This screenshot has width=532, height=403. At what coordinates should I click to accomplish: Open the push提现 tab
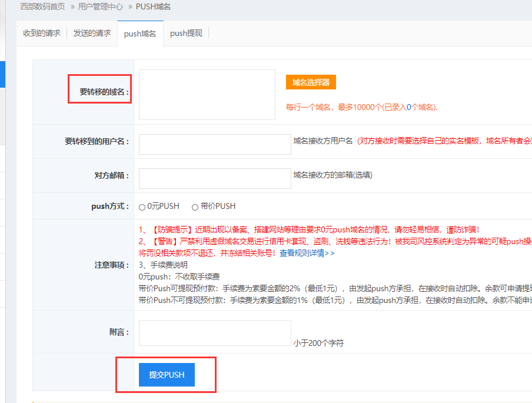coord(186,33)
